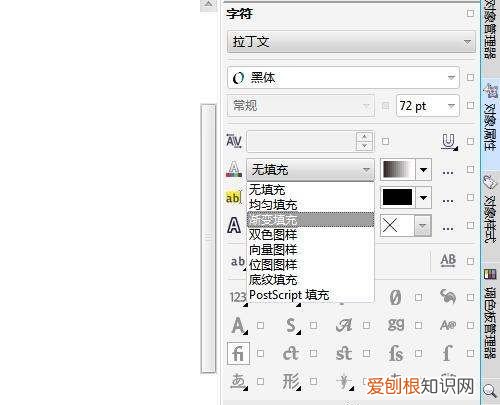Switch to the 对象样式 docker tab
The height and width of the screenshot is (405, 500).
coord(490,216)
